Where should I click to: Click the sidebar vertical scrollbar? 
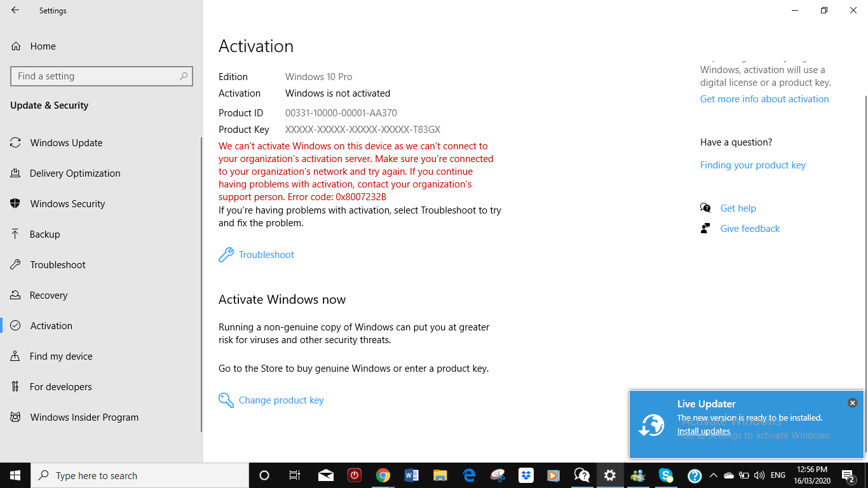[201, 285]
